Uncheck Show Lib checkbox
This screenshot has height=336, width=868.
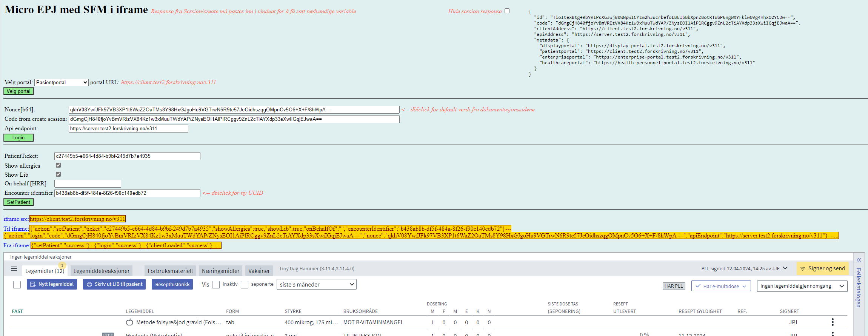coord(58,174)
